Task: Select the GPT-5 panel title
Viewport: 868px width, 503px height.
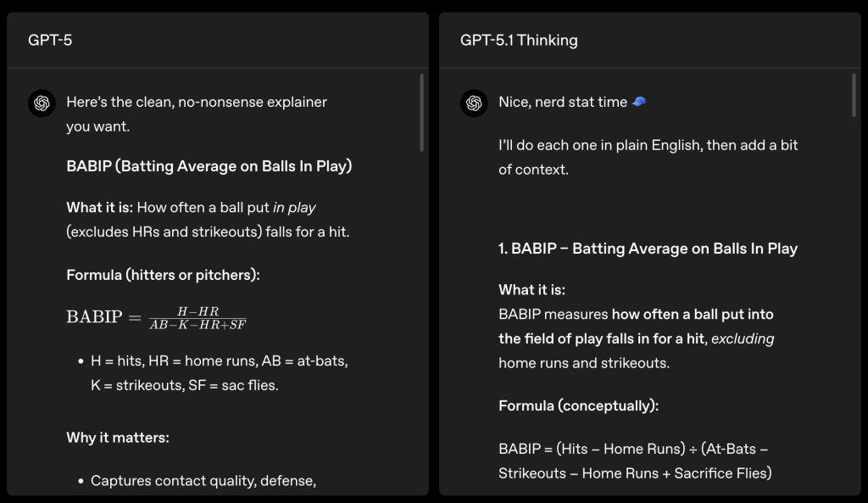Action: (x=50, y=40)
